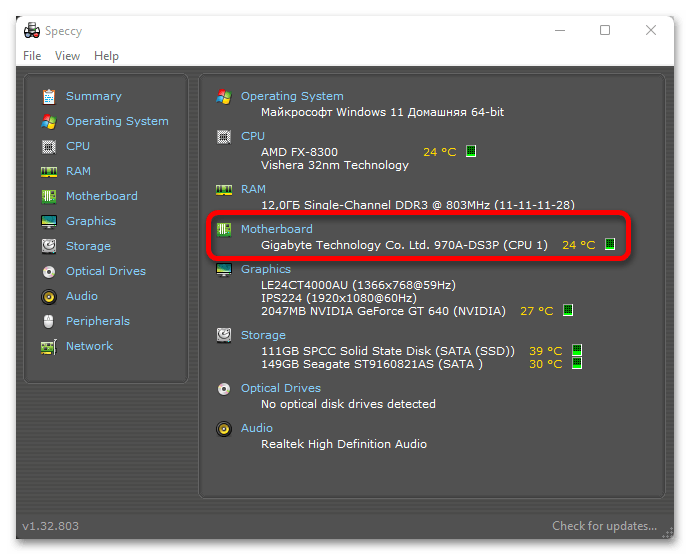Click Seagate drive temperature status indicator
690x555 pixels.
coord(576,363)
